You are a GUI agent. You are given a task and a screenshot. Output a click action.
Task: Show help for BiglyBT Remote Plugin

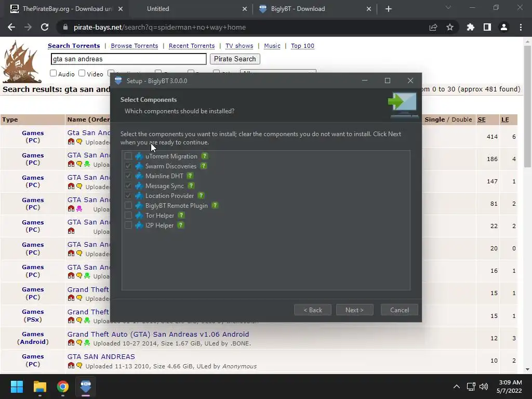(215, 205)
